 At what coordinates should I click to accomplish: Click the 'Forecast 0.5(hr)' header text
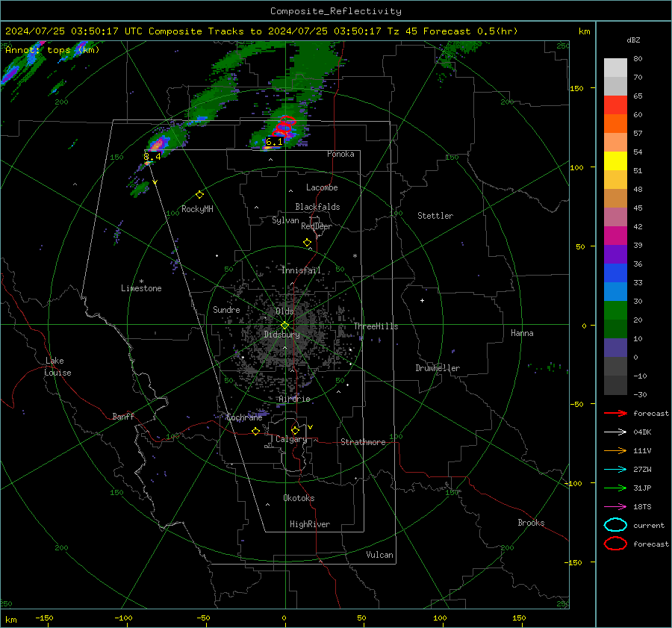coord(470,31)
